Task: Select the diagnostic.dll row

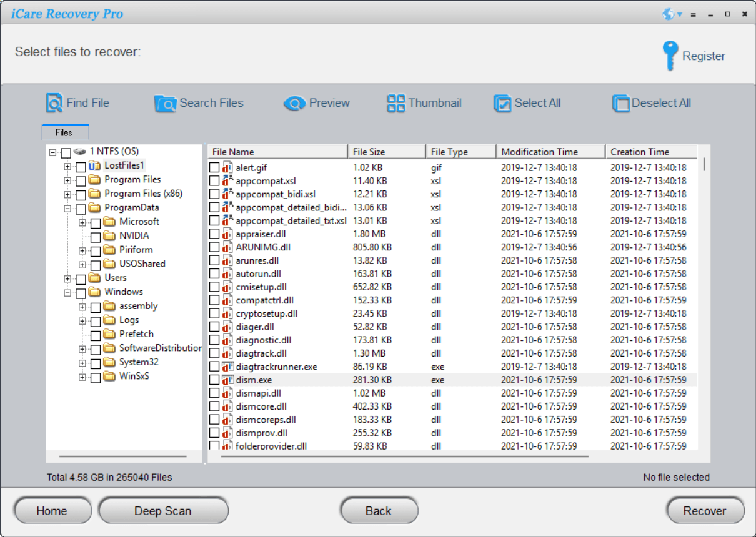Action: 453,340
